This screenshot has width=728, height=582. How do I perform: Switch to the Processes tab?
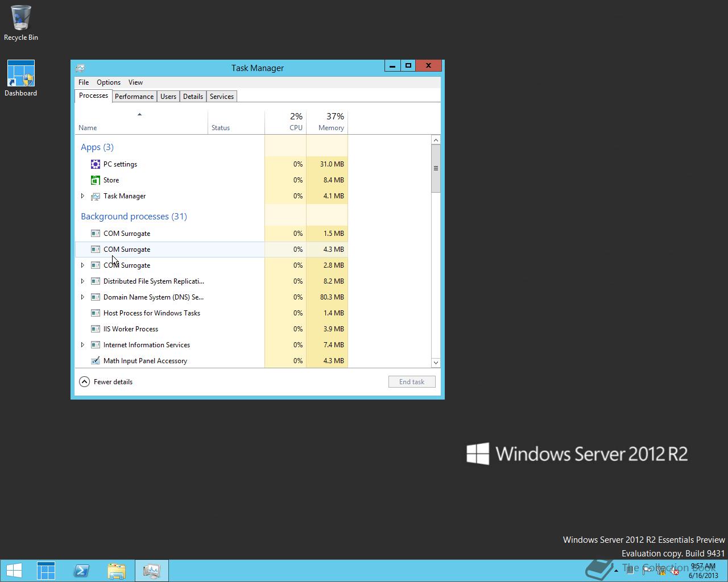(x=93, y=95)
